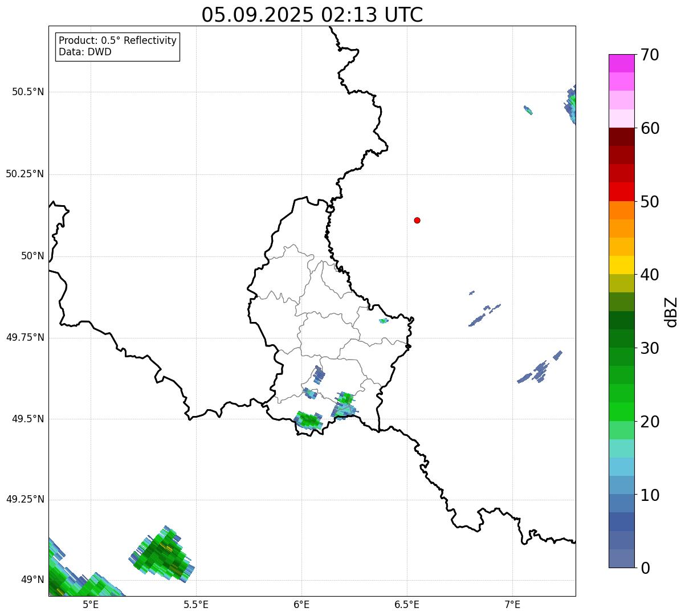This screenshot has width=685, height=616.
Task: Click the 30 dBZ colorbar label
Action: tap(650, 349)
